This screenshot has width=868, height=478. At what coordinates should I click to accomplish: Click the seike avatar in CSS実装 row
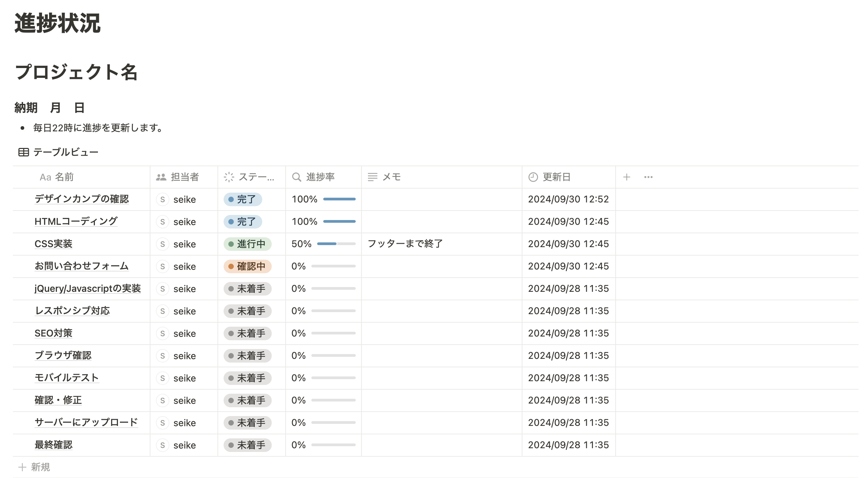[x=163, y=244]
